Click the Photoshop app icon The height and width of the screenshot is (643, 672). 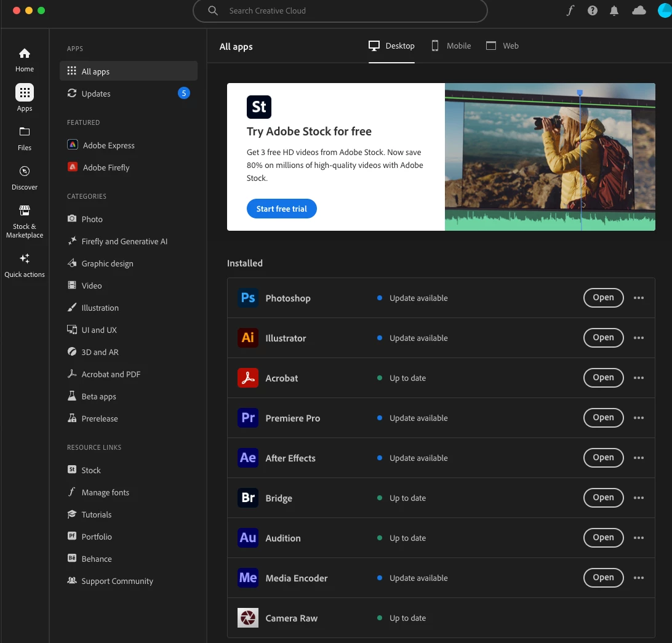tap(248, 298)
